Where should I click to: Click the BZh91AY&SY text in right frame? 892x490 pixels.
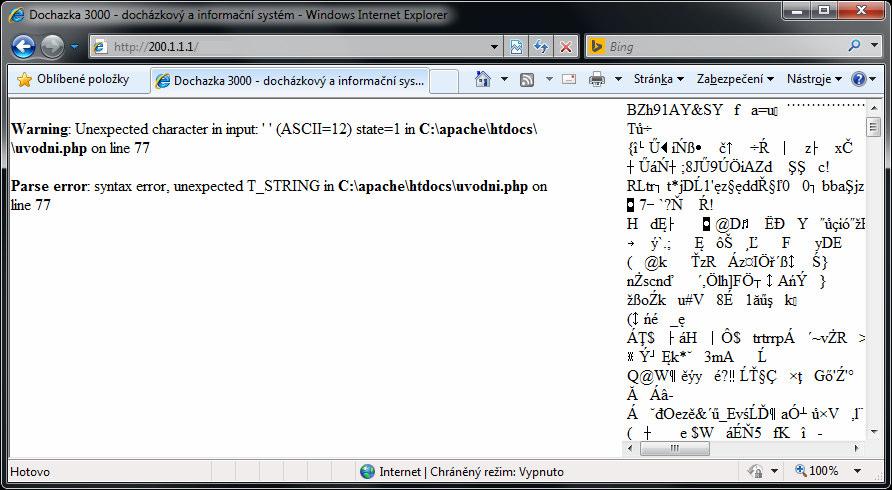pos(675,110)
